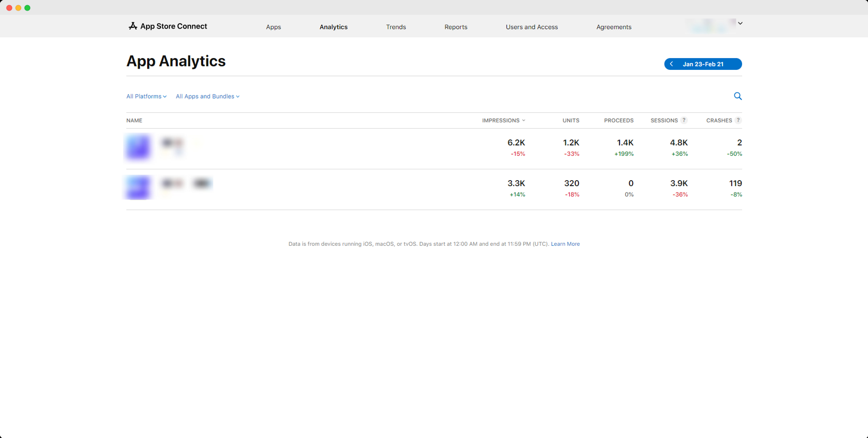Select the 4.8K sessions value
Viewport: 868px width, 438px height.
coord(679,142)
